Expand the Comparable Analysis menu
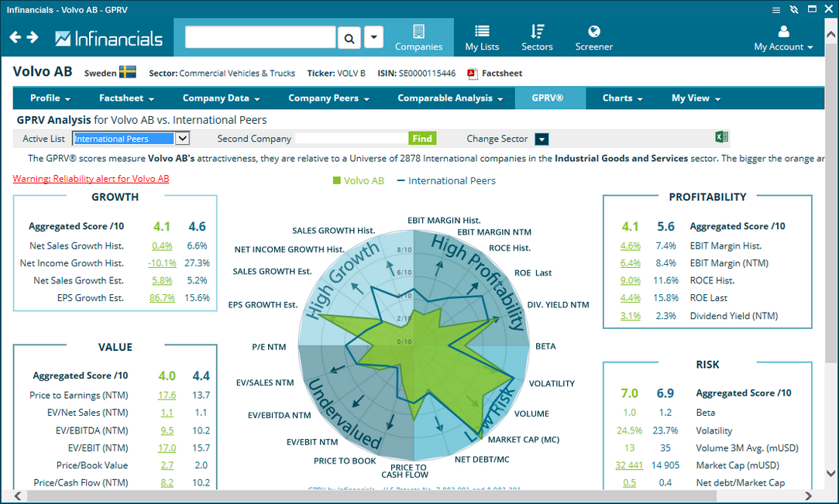Screen dimensions: 839x504 [x=451, y=98]
